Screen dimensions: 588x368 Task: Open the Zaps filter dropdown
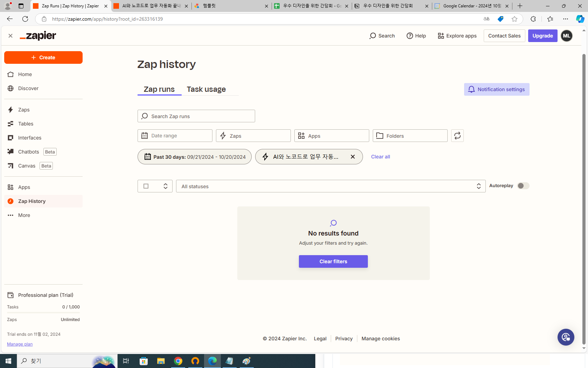click(x=253, y=136)
